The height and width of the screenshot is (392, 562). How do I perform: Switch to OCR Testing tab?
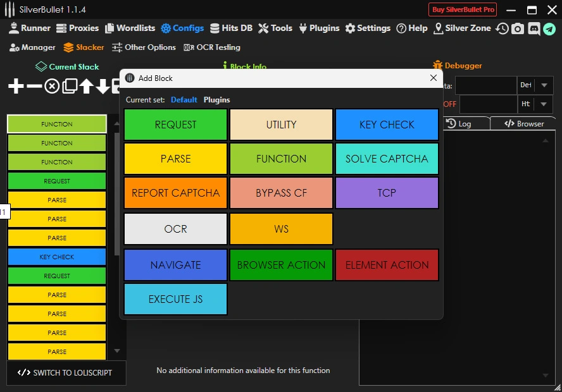[212, 47]
